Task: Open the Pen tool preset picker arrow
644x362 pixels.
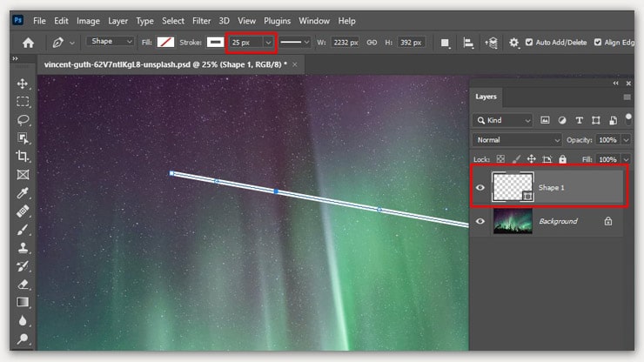Action: pyautogui.click(x=72, y=43)
